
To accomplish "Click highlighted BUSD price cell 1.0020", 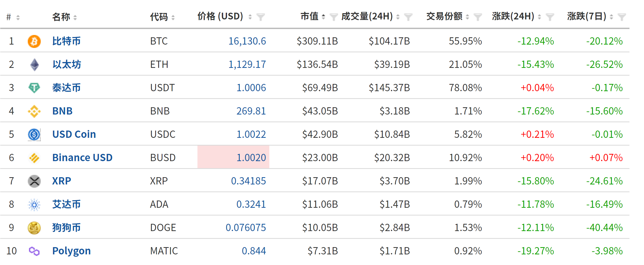I will [233, 157].
